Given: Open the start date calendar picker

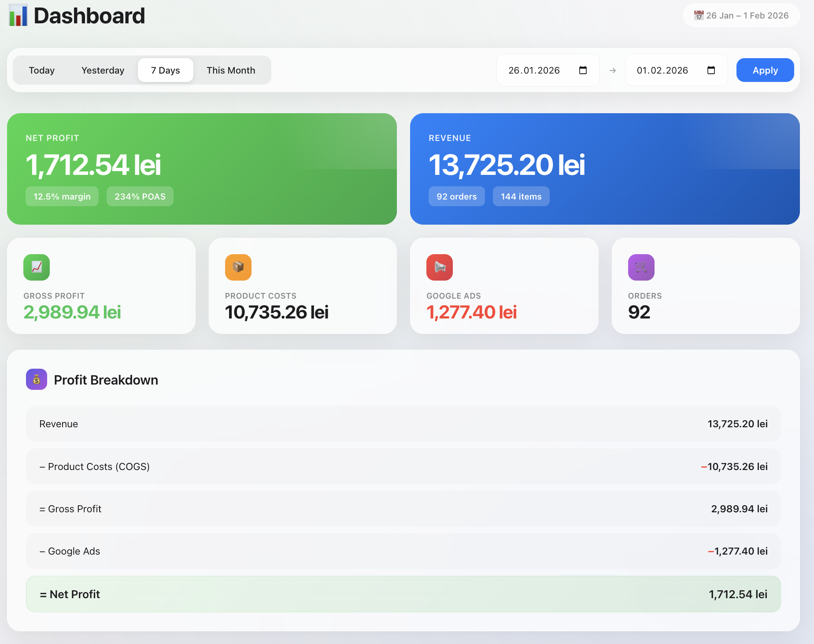Looking at the screenshot, I should coord(583,70).
